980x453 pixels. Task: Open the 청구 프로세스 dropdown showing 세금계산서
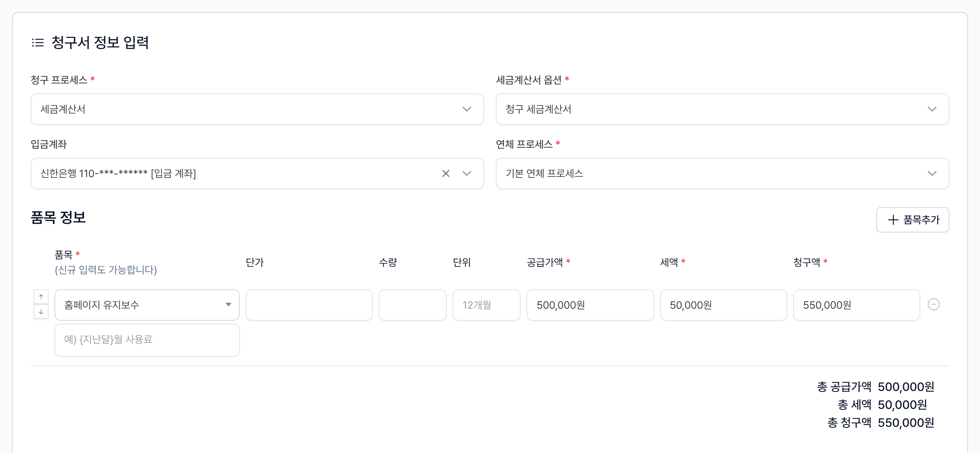coord(257,109)
